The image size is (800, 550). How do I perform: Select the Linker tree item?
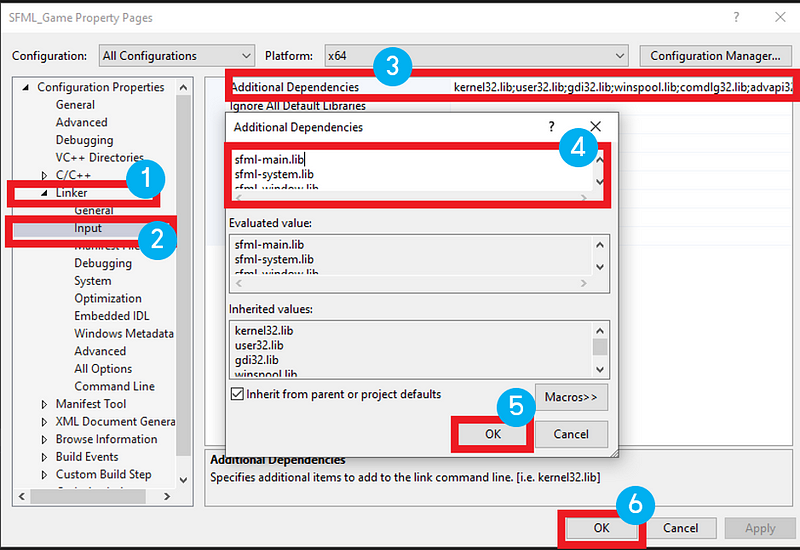tap(71, 193)
